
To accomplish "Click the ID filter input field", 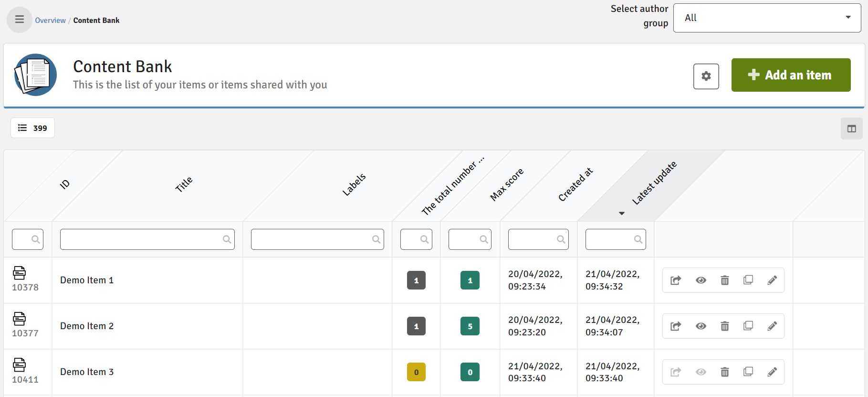I will (x=28, y=239).
